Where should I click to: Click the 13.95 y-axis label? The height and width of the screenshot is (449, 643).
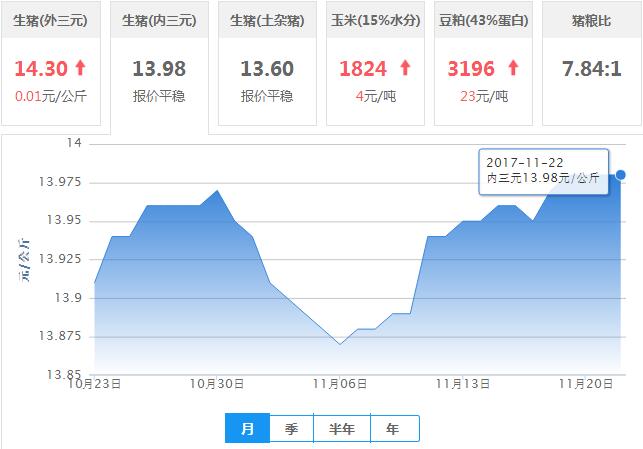point(64,220)
